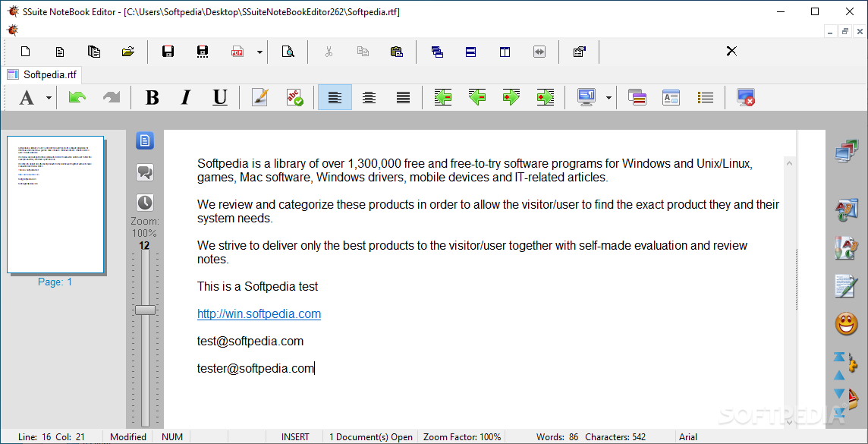Click the Words: 86 status entry
The height and width of the screenshot is (444, 868).
click(x=558, y=437)
